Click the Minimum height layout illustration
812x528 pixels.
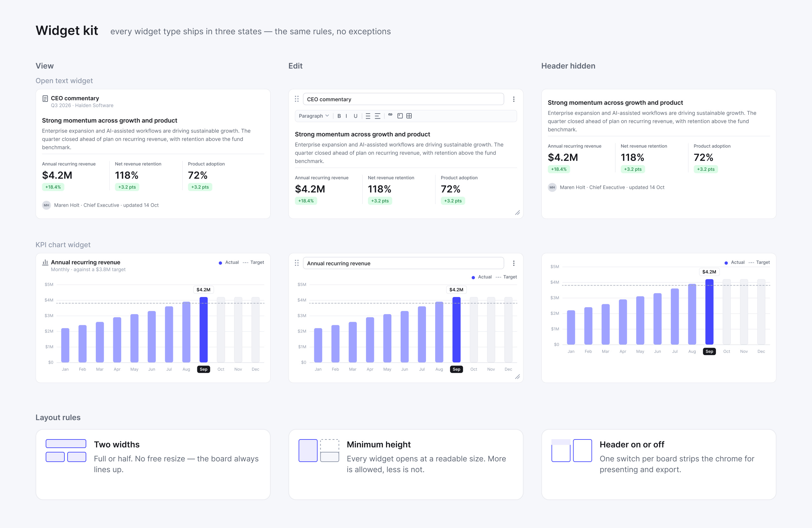point(319,451)
